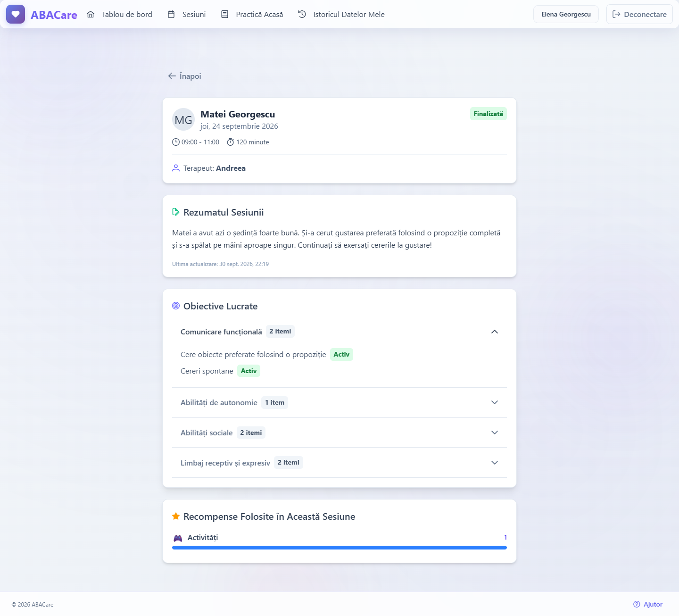Click the history clock icon in navbar
Screen dimensions: 679x616
(x=302, y=14)
